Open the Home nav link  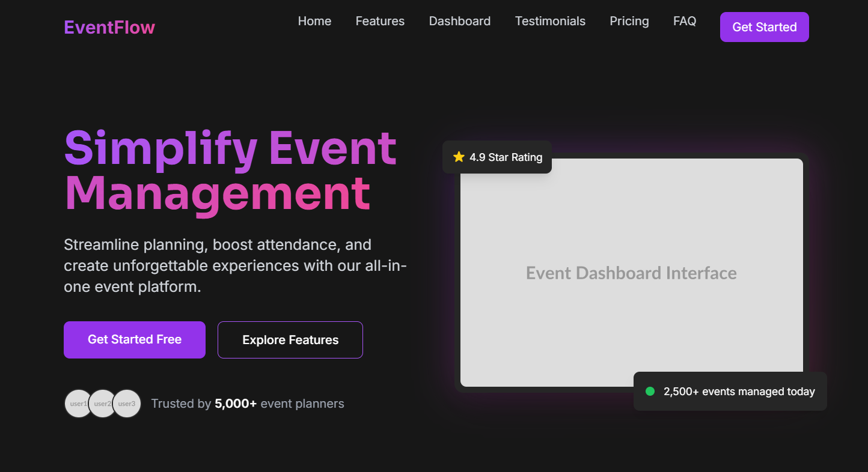pyautogui.click(x=314, y=21)
